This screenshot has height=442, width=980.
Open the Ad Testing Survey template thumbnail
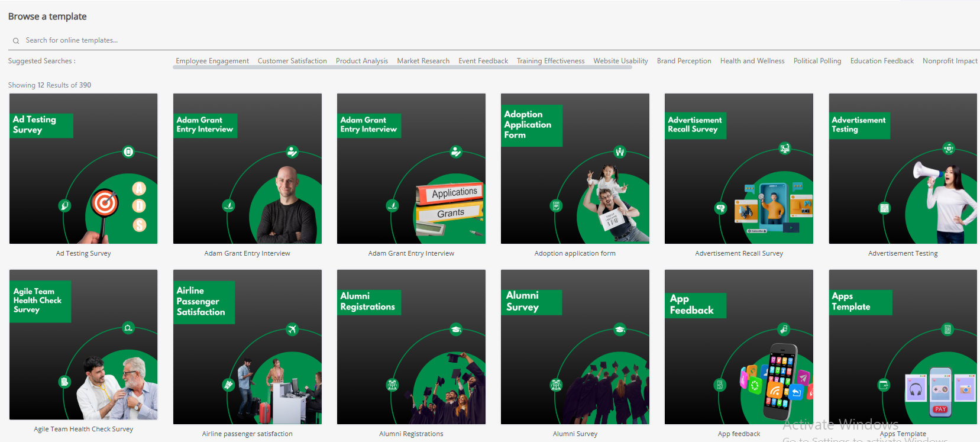click(x=83, y=169)
